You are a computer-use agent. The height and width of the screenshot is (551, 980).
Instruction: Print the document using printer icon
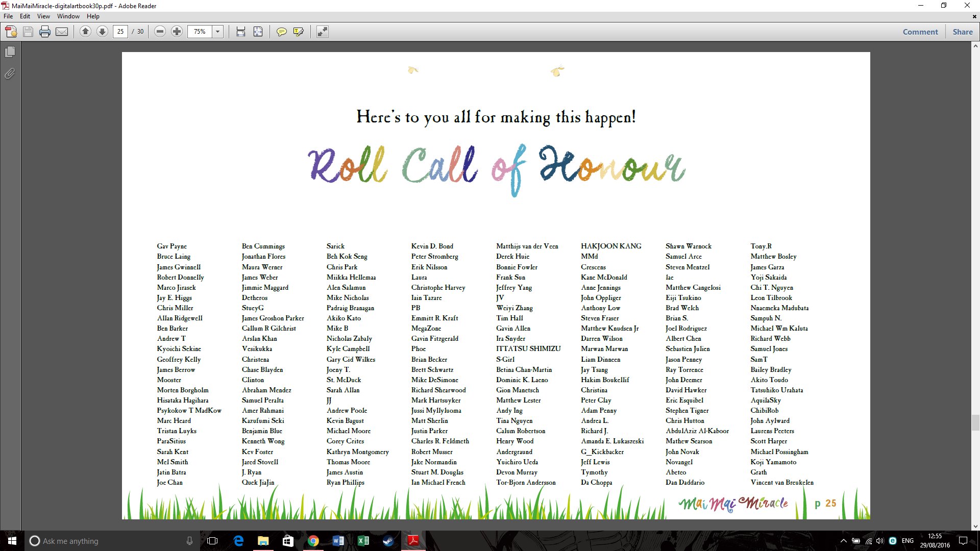click(45, 32)
